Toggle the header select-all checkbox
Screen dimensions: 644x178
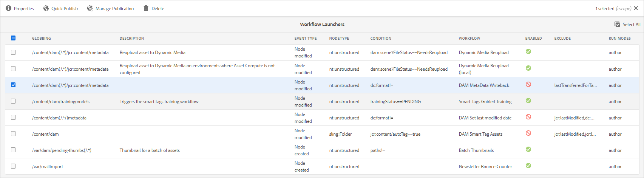pos(13,38)
